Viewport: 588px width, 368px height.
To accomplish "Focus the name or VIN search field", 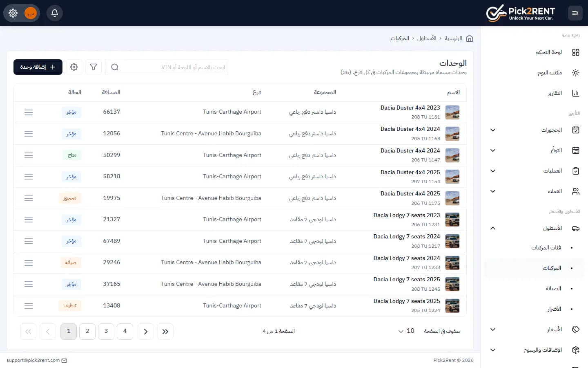I will point(167,67).
